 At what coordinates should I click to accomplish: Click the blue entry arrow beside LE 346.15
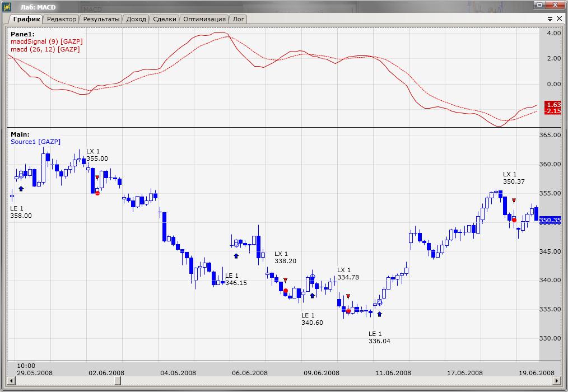tap(236, 255)
